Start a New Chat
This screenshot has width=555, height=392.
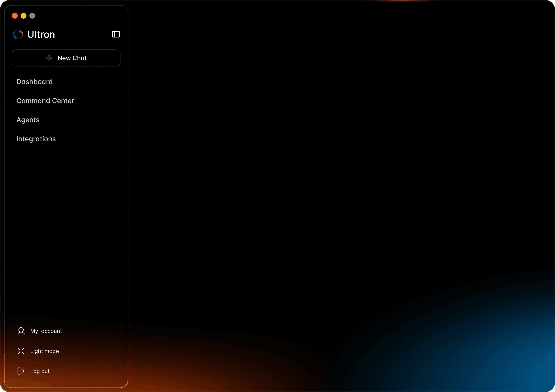(72, 58)
